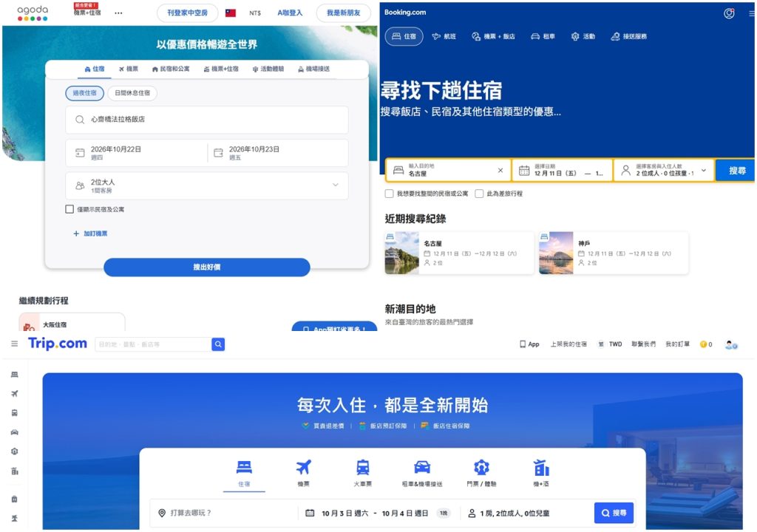Switch to Agoda 機場接送 tab
Screen dimensions: 757x532
313,69
